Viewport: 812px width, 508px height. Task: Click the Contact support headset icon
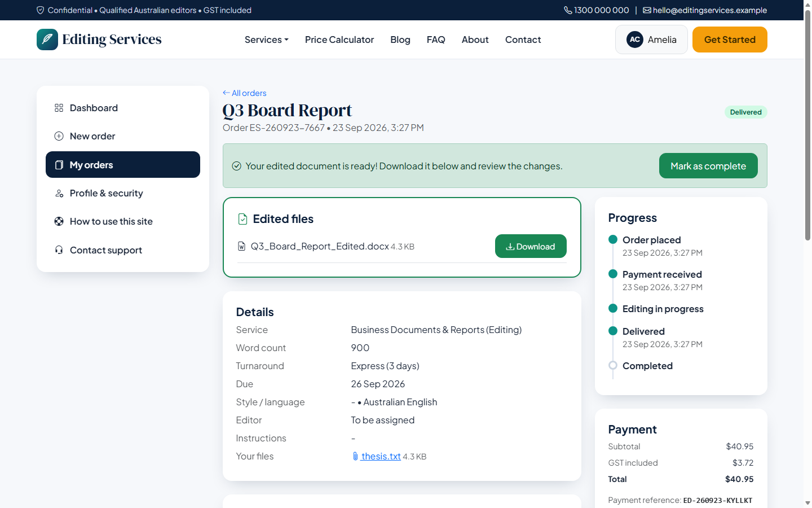point(59,250)
